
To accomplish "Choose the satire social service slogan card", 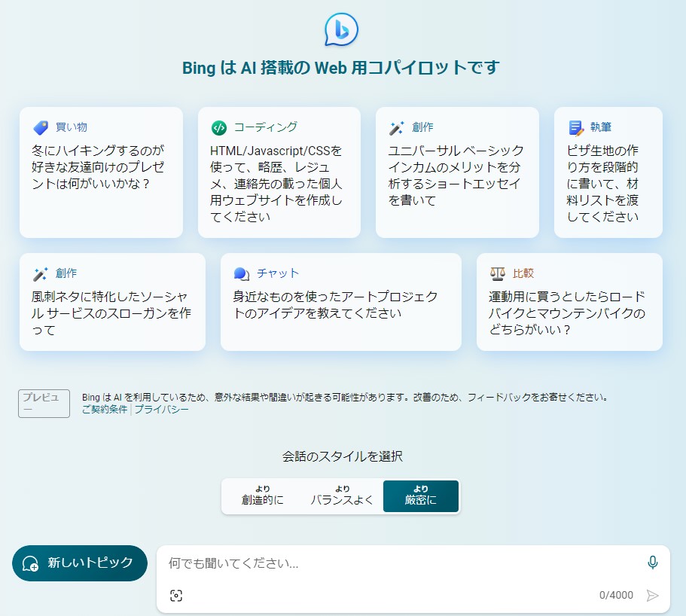I will point(112,302).
